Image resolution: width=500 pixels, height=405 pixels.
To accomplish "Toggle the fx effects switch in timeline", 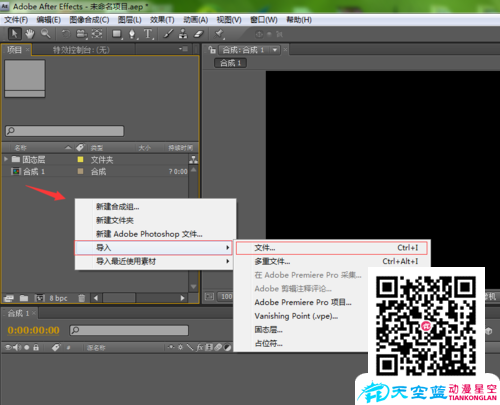I will pos(199,348).
